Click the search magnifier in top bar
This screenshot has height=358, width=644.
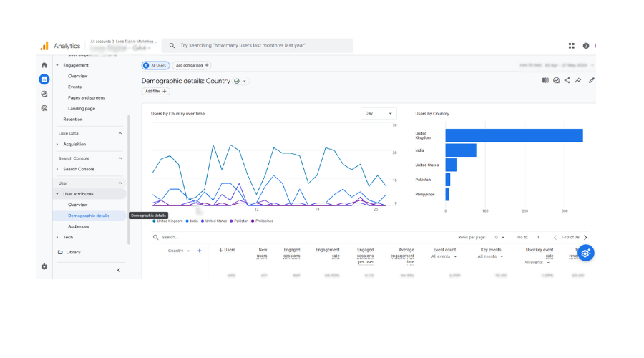(x=172, y=46)
